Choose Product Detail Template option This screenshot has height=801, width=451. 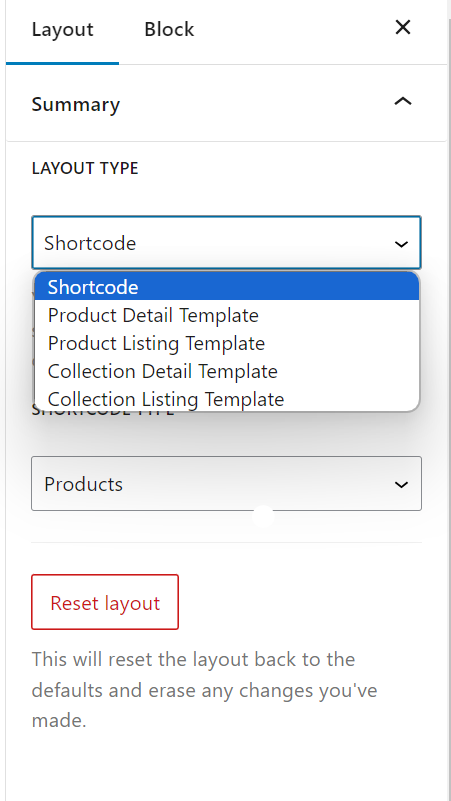[x=227, y=315]
